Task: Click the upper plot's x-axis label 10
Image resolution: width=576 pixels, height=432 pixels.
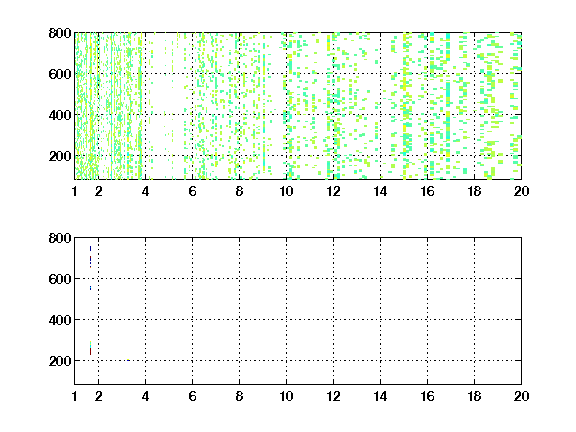Action: pyautogui.click(x=286, y=191)
